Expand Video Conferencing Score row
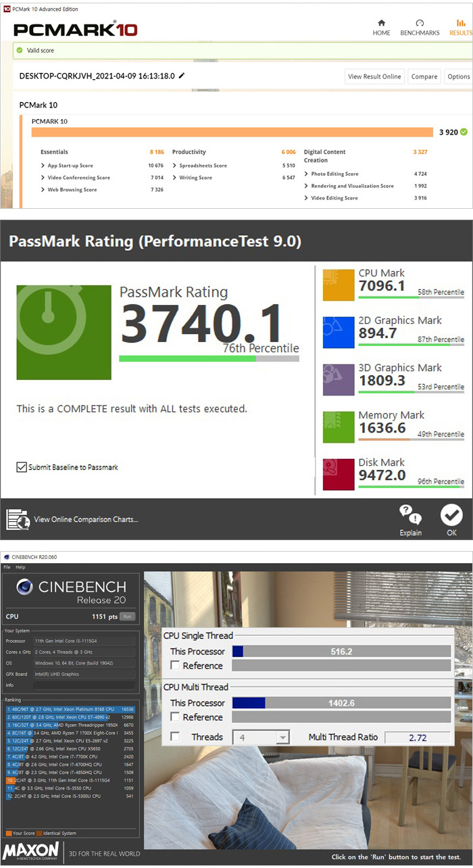The height and width of the screenshot is (868, 473). pos(43,178)
